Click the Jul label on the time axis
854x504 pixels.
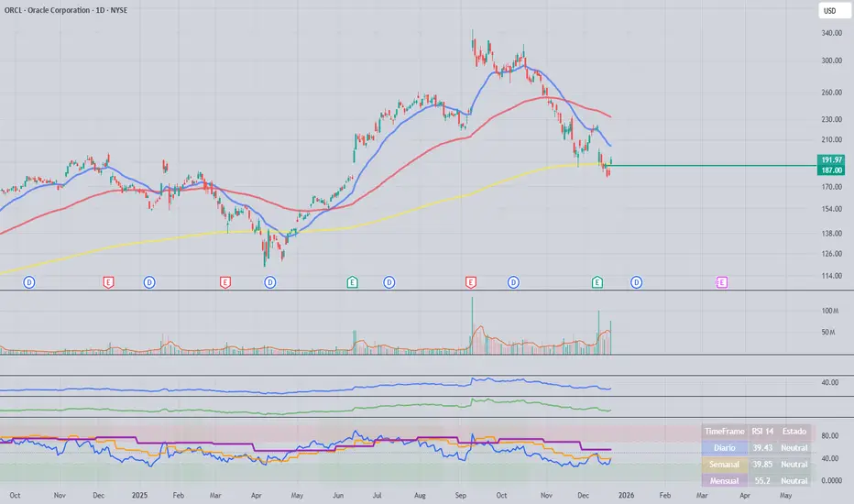377,495
